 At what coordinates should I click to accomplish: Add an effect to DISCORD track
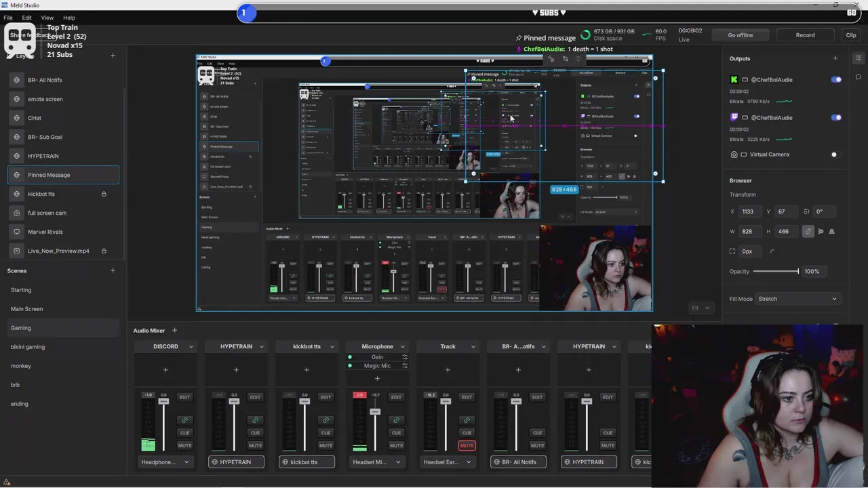pyautogui.click(x=165, y=370)
